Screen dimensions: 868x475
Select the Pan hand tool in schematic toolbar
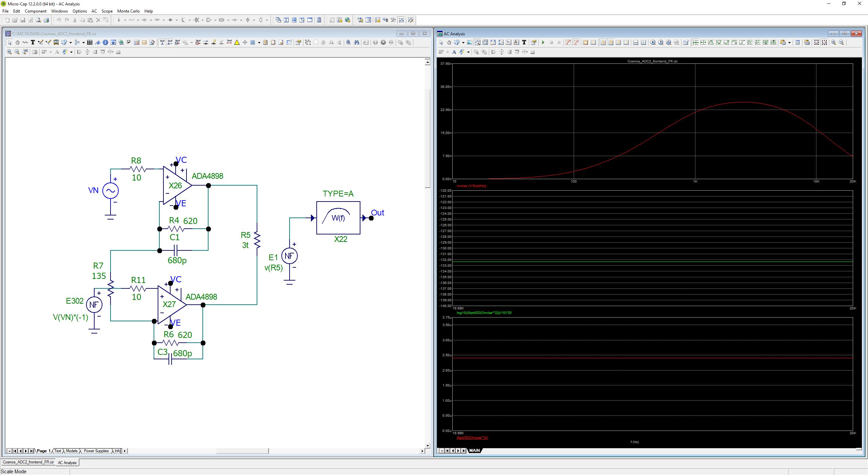click(17, 42)
